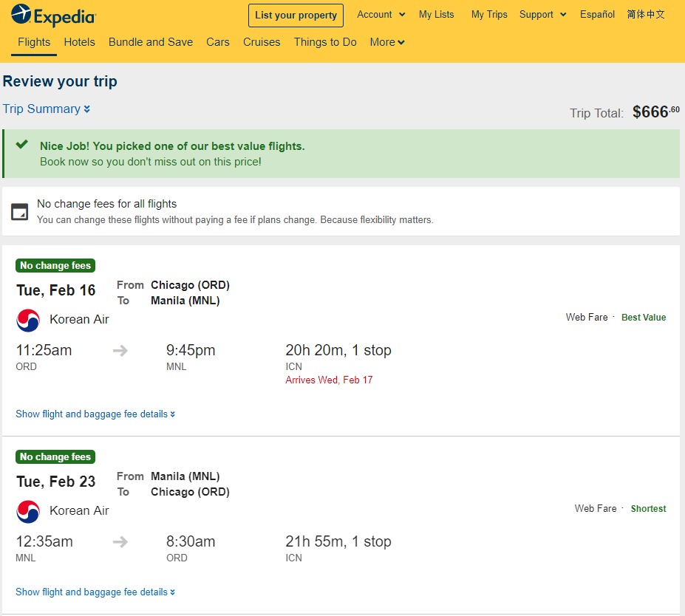The height and width of the screenshot is (616, 685).
Task: Click the arrow icon between 12:35am and 8:30am
Action: tap(120, 542)
